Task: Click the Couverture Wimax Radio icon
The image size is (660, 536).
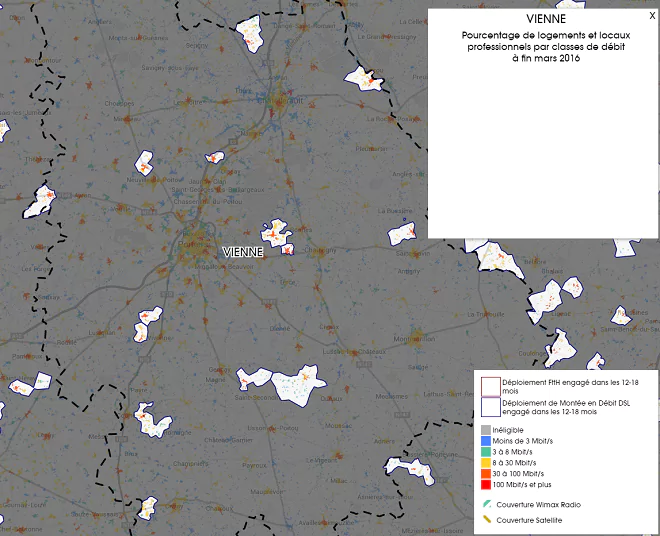Action: point(487,504)
